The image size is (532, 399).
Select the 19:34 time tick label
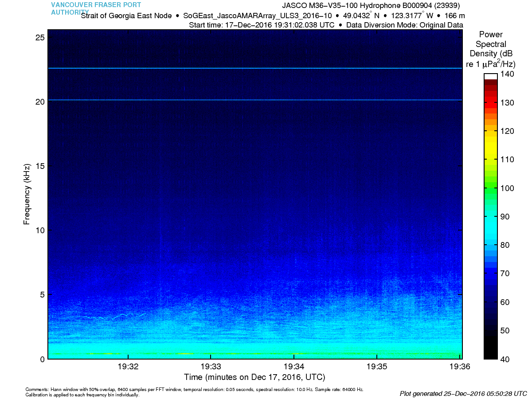click(x=293, y=367)
